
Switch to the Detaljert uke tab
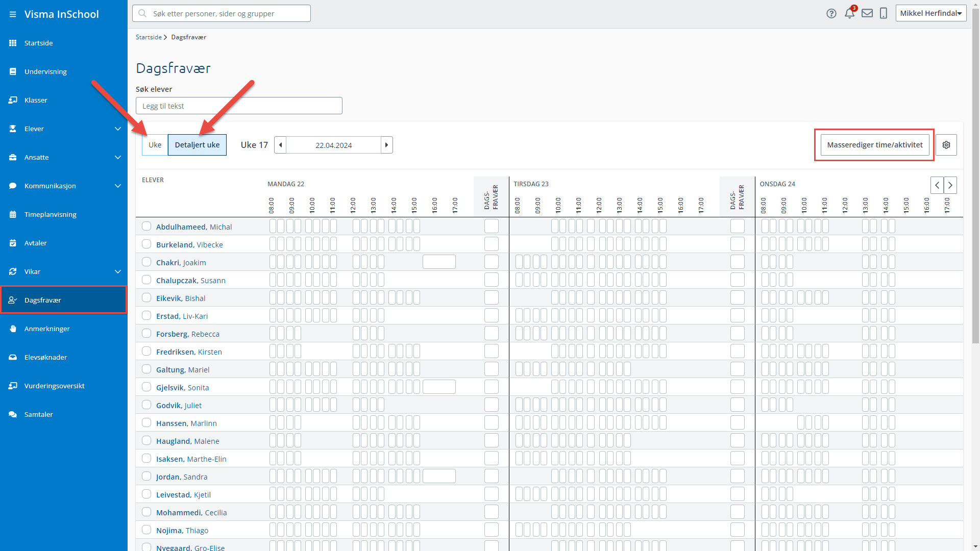coord(197,145)
